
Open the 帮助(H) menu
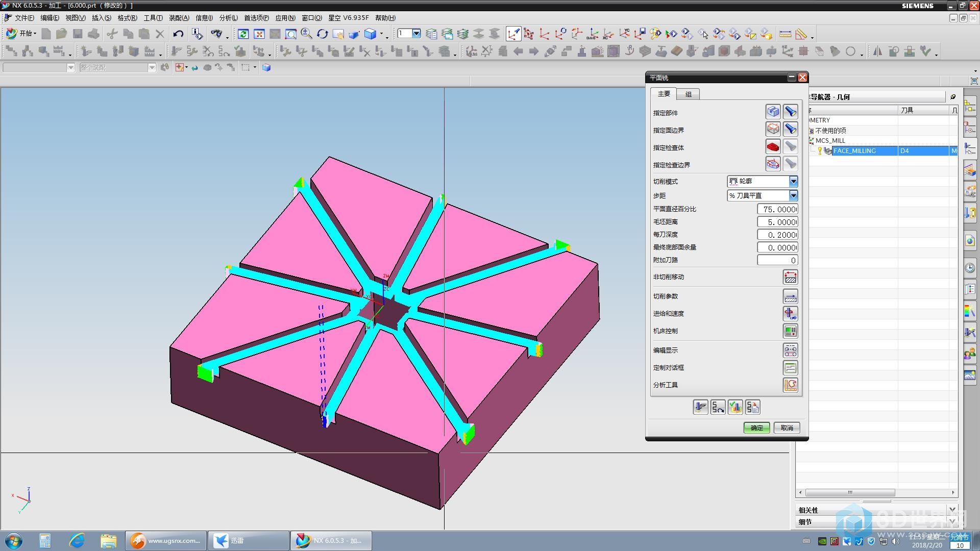pos(385,18)
